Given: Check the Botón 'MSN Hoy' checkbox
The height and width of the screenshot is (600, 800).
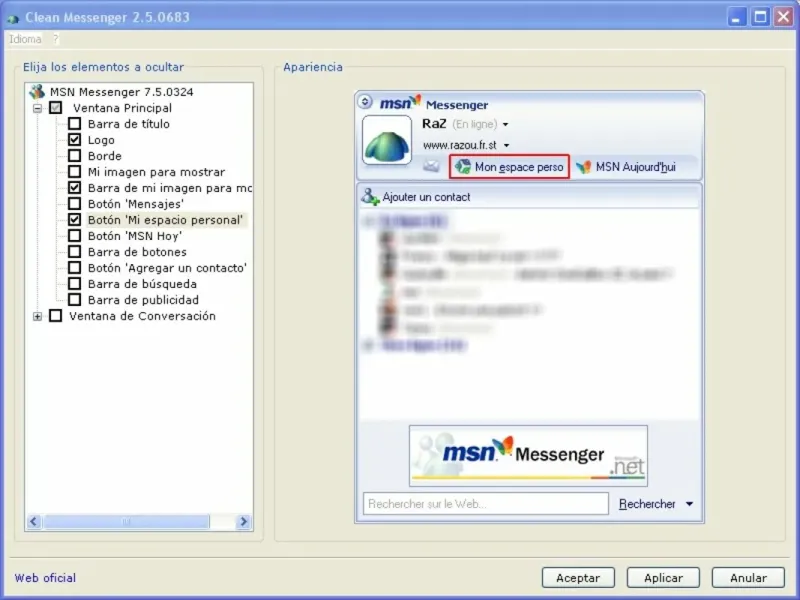Looking at the screenshot, I should (74, 235).
